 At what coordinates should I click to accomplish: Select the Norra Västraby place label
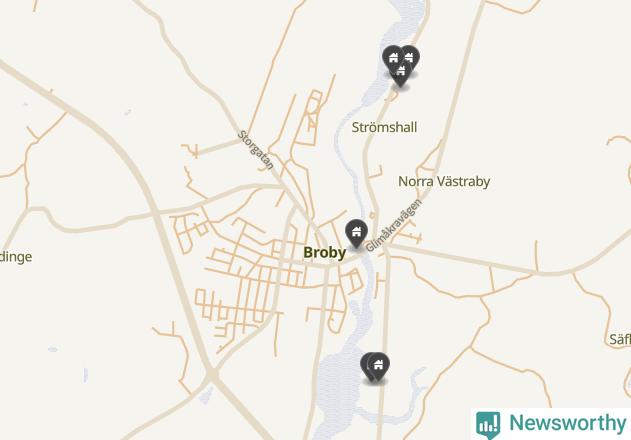coord(444,182)
